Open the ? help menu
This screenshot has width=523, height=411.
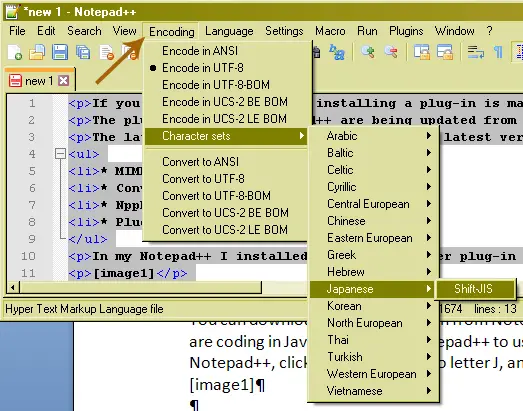(489, 31)
